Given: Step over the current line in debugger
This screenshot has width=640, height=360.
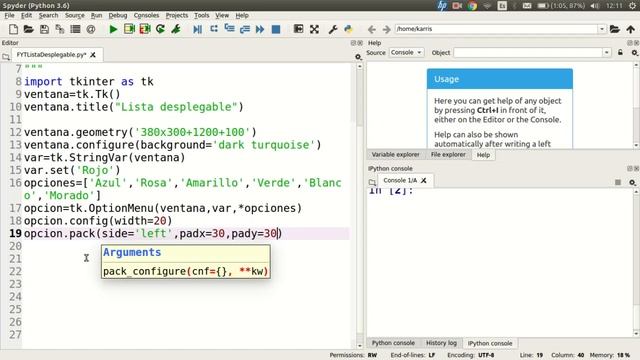Looking at the screenshot, I should click(x=213, y=29).
